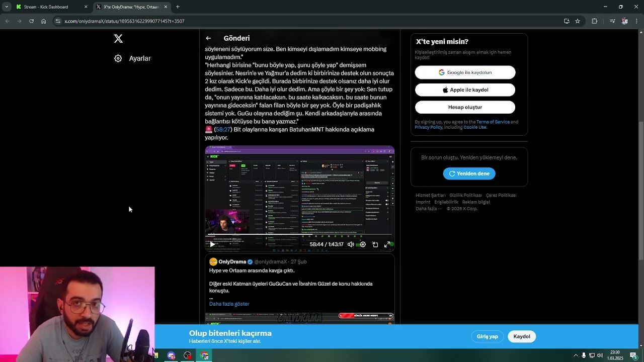Image resolution: width=644 pixels, height=362 pixels.
Task: Click Yeniden dene retry button
Action: (469, 173)
